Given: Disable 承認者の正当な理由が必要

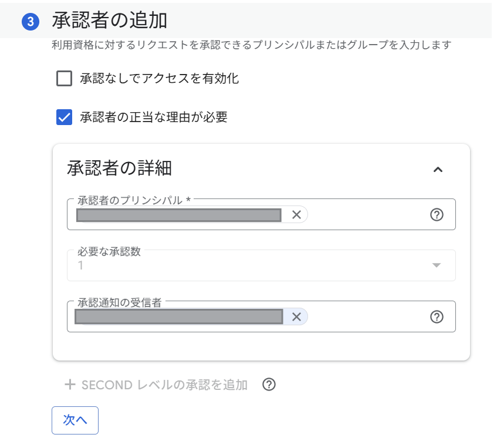Looking at the screenshot, I should pos(64,117).
